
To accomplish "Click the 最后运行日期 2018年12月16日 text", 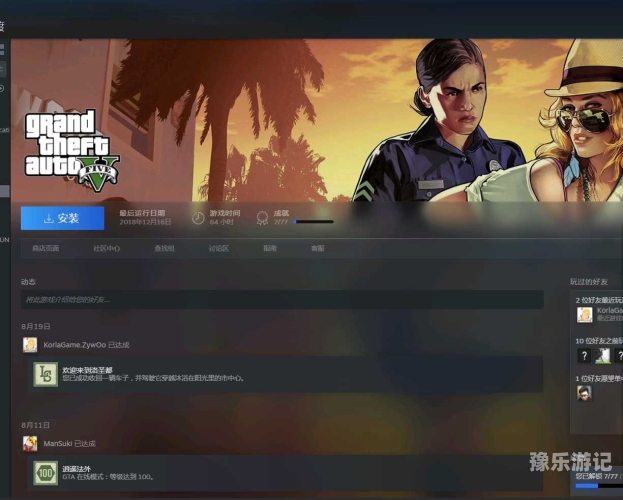I will click(145, 218).
